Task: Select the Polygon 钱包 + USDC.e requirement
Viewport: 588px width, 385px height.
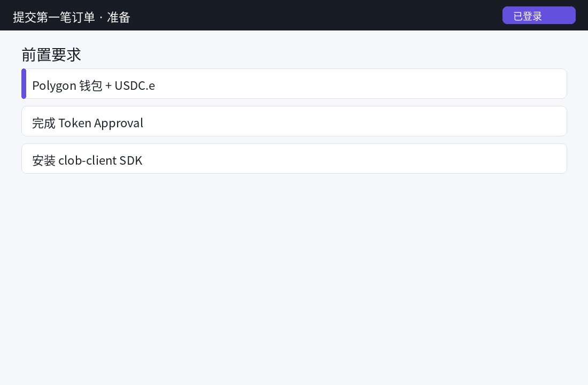Action: click(x=294, y=83)
